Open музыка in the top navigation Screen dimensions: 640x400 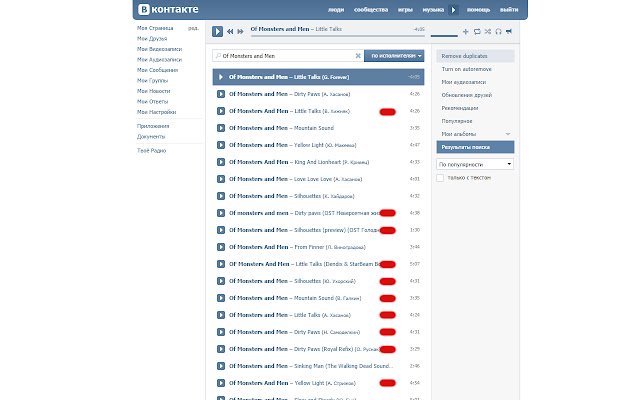tap(433, 10)
